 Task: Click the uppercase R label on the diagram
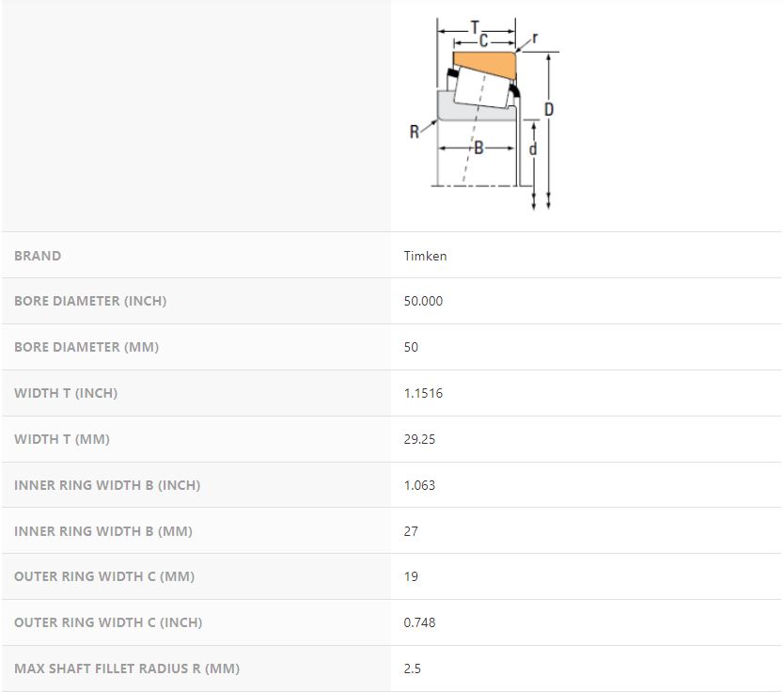coord(415,133)
